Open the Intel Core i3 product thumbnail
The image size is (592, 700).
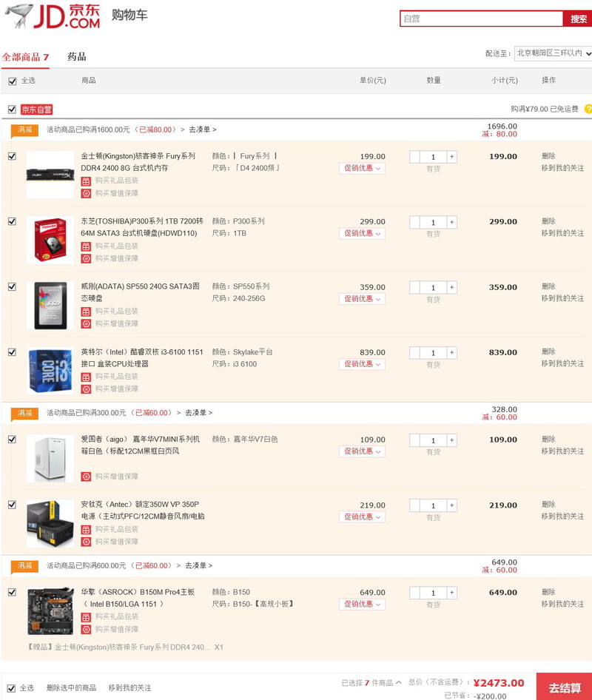pos(50,371)
